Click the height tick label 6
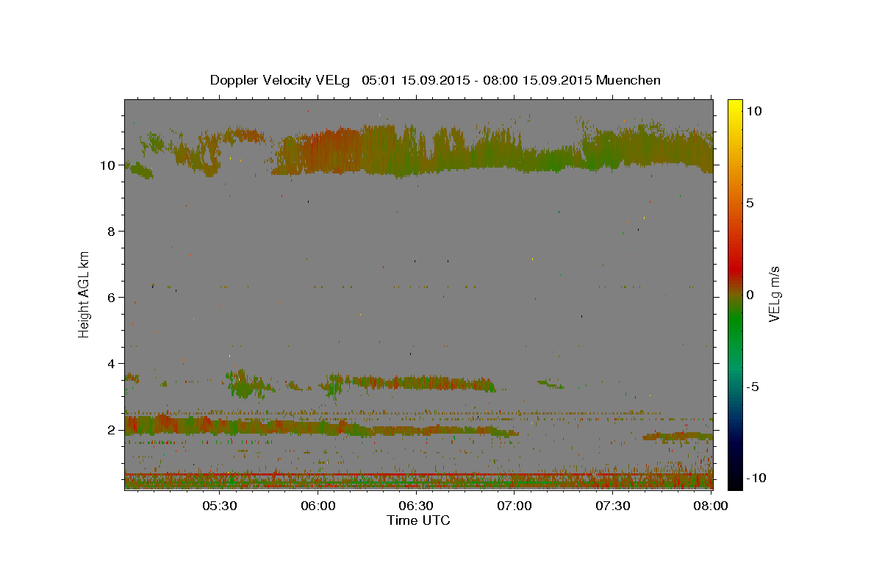 [112, 298]
